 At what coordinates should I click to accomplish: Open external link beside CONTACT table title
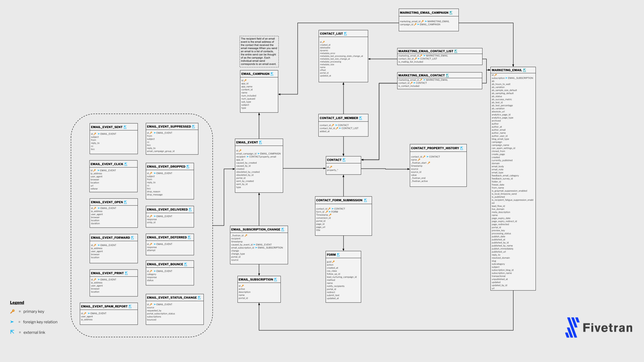point(344,160)
